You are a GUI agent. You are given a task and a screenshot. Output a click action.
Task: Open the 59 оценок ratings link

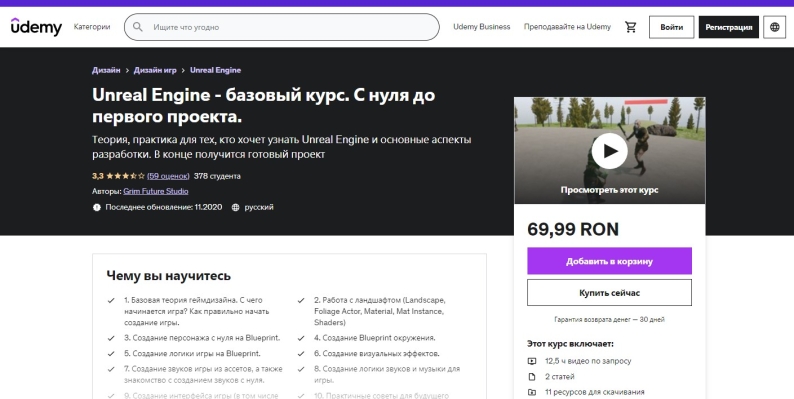tap(168, 176)
